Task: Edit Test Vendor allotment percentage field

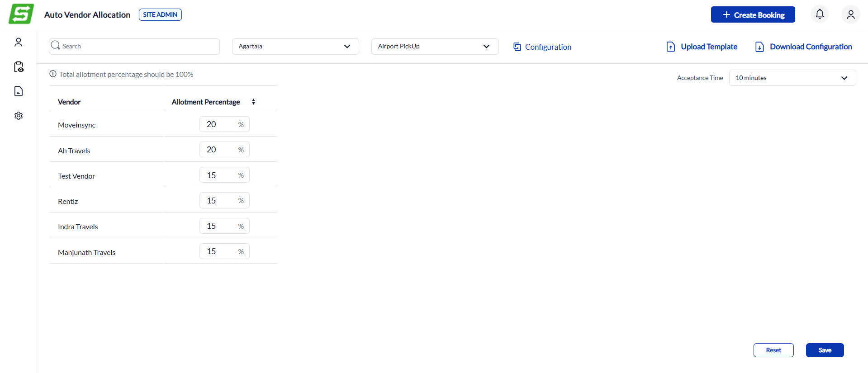Action: point(224,175)
